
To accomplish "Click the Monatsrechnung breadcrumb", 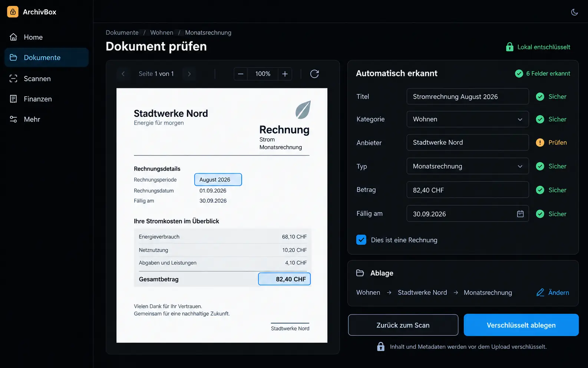I will (x=208, y=33).
